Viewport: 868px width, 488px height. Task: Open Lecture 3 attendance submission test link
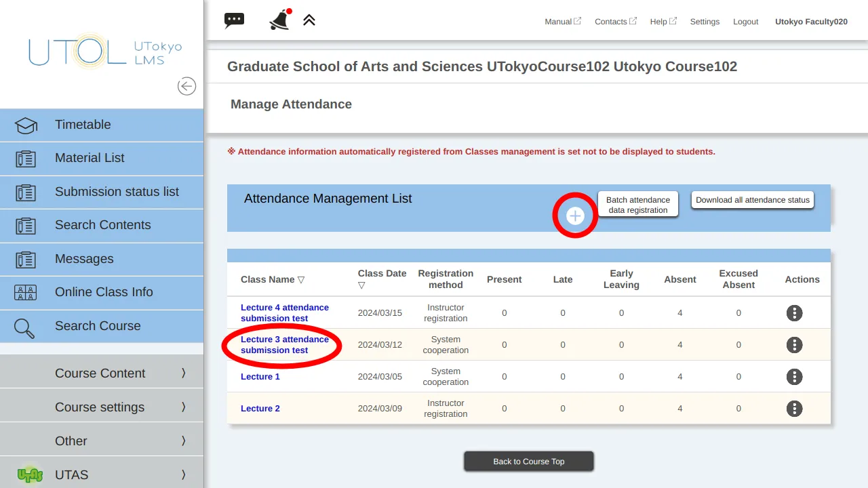[x=284, y=344]
